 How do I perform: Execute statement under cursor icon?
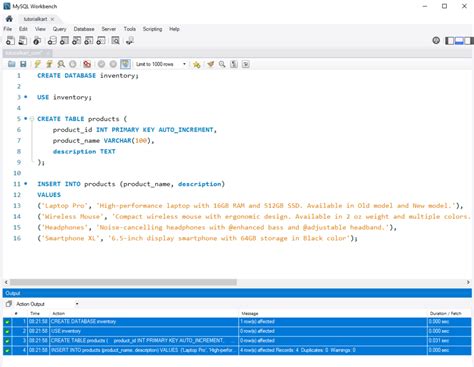pyautogui.click(x=49, y=64)
